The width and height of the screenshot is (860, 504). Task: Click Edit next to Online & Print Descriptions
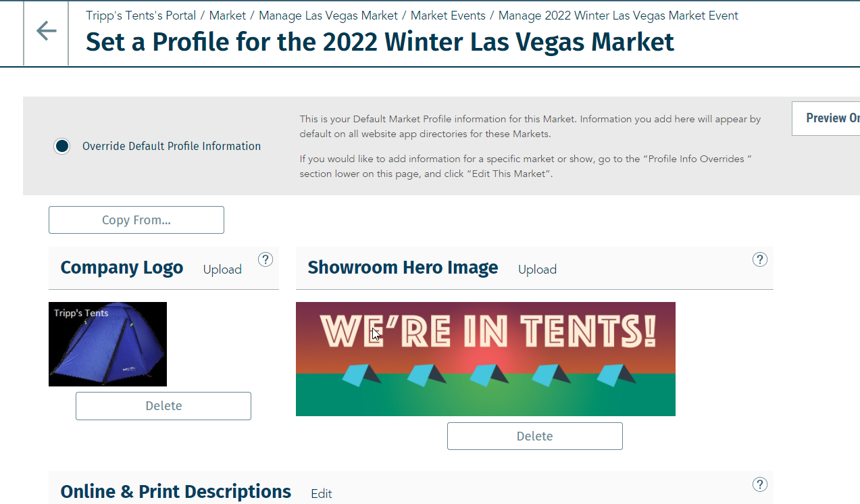(322, 494)
